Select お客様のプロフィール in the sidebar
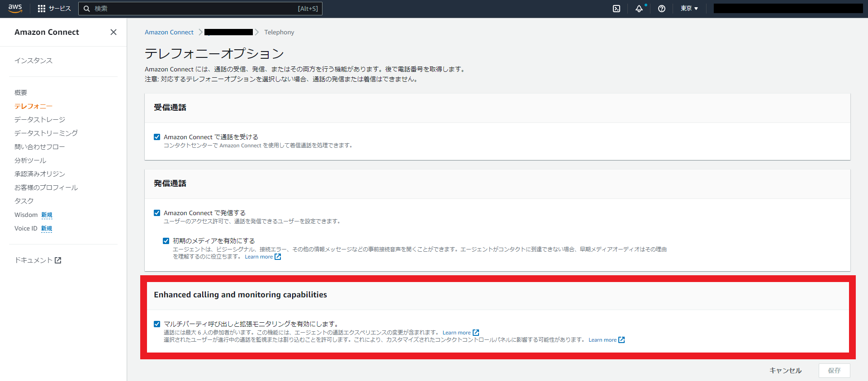Viewport: 868px width, 381px height. (x=46, y=188)
